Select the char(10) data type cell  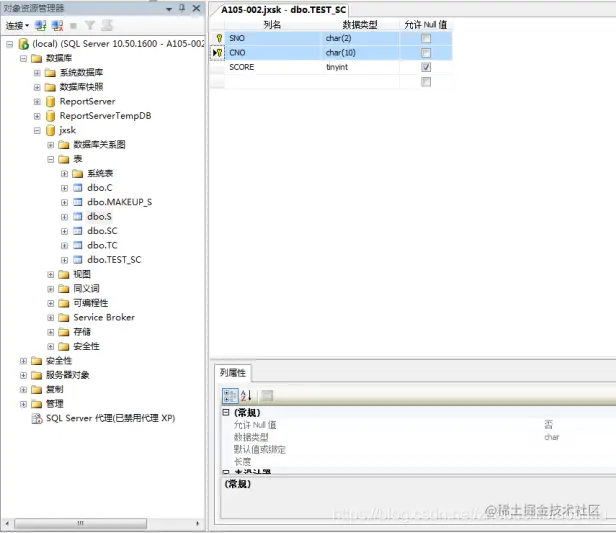click(360, 53)
